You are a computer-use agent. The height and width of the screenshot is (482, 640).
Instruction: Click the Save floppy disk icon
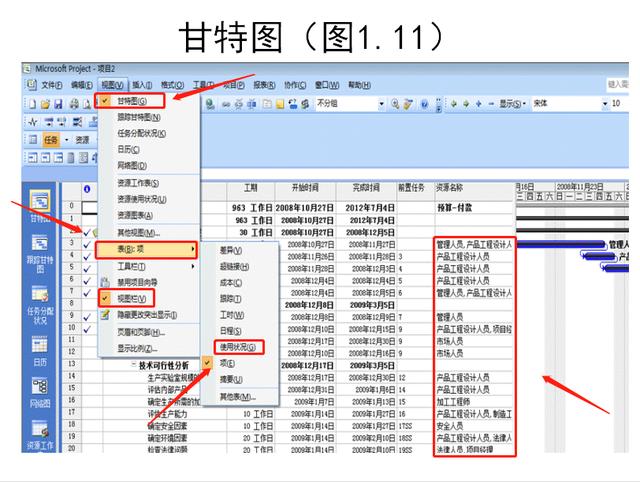point(58,104)
